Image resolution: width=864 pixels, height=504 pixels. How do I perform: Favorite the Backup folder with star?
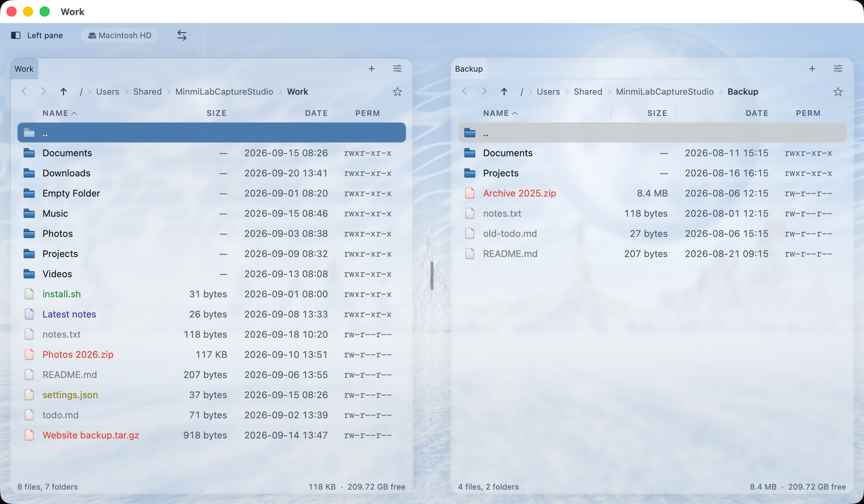(838, 92)
